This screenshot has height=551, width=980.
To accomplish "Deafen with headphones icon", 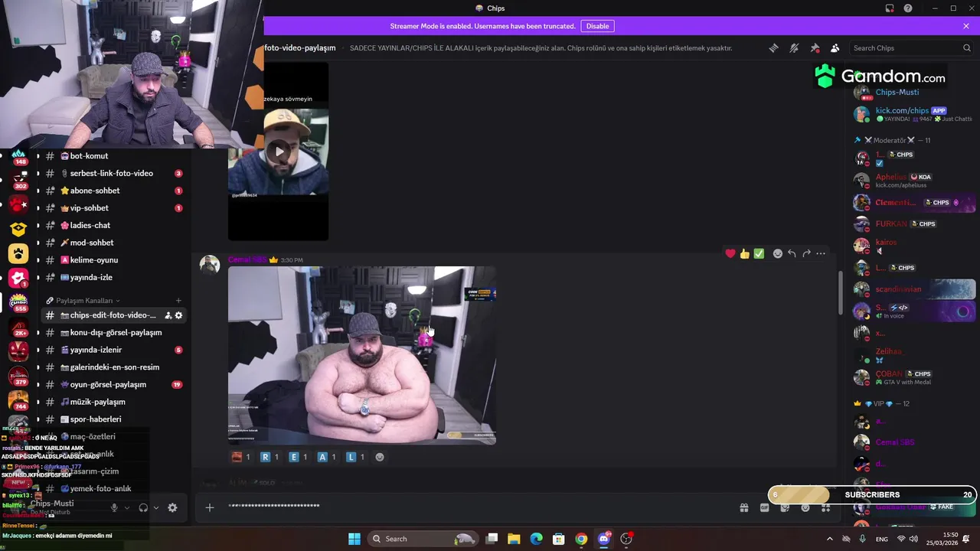I will 143,507.
